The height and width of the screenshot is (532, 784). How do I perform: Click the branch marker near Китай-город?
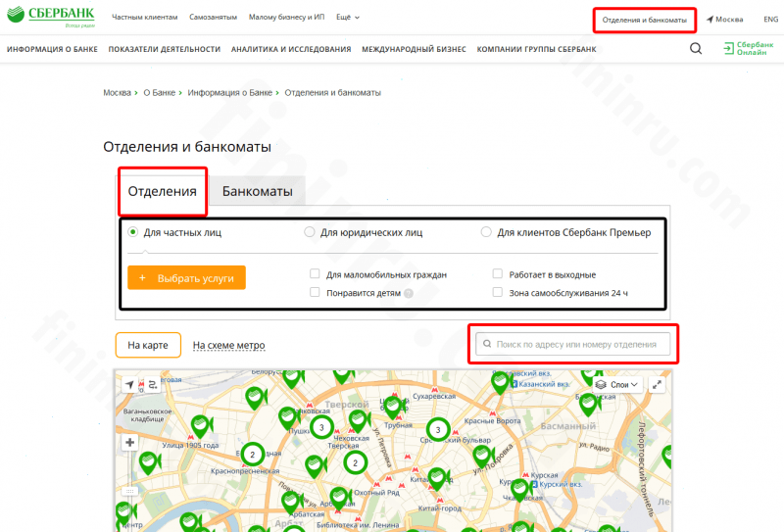(437, 479)
